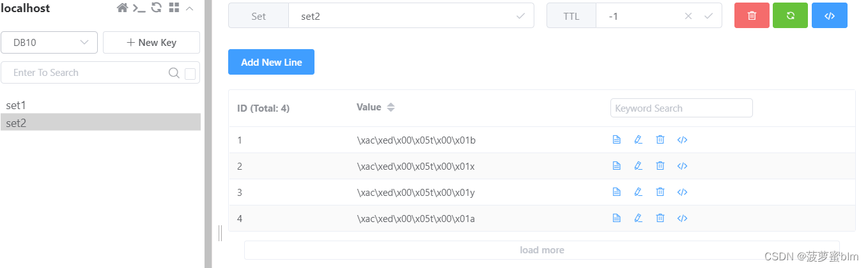Image resolution: width=868 pixels, height=268 pixels.
Task: Sort the Value column
Action: pyautogui.click(x=391, y=108)
